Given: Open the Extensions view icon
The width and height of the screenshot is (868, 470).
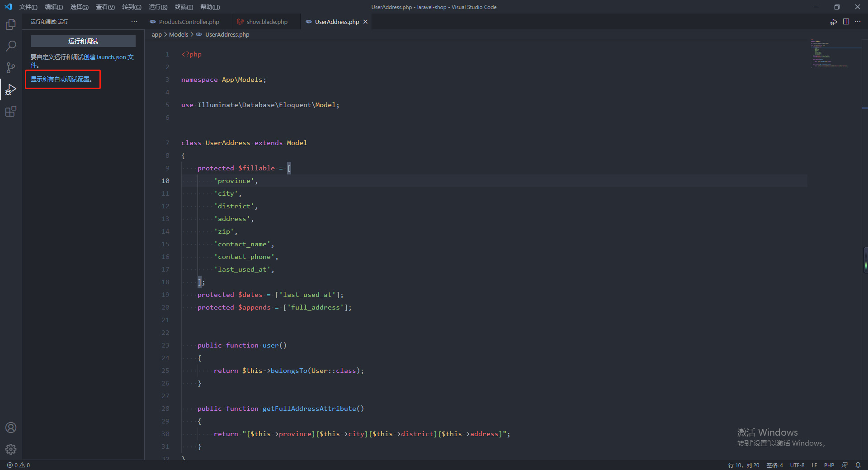Looking at the screenshot, I should pyautogui.click(x=10, y=111).
